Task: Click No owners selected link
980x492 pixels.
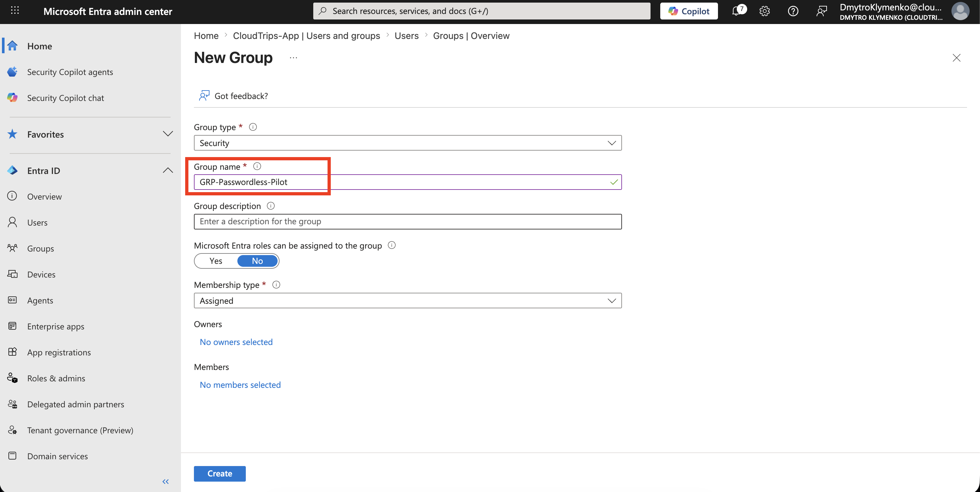Action: (x=236, y=342)
